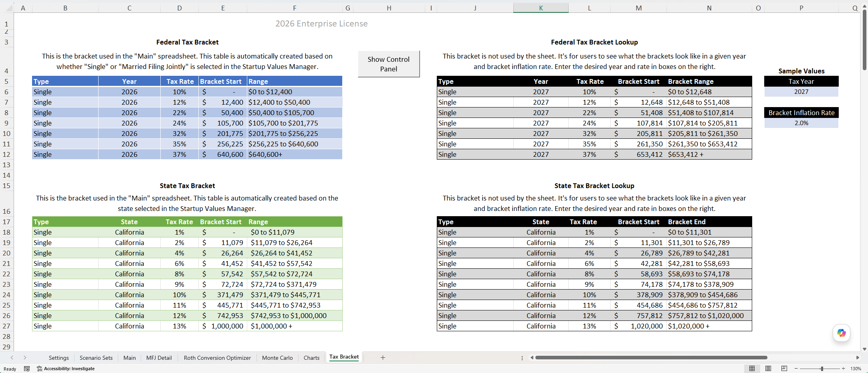Screen dimensions: 868x373
Task: Click cell '$11,079 to $26,264'
Action: [x=295, y=243]
